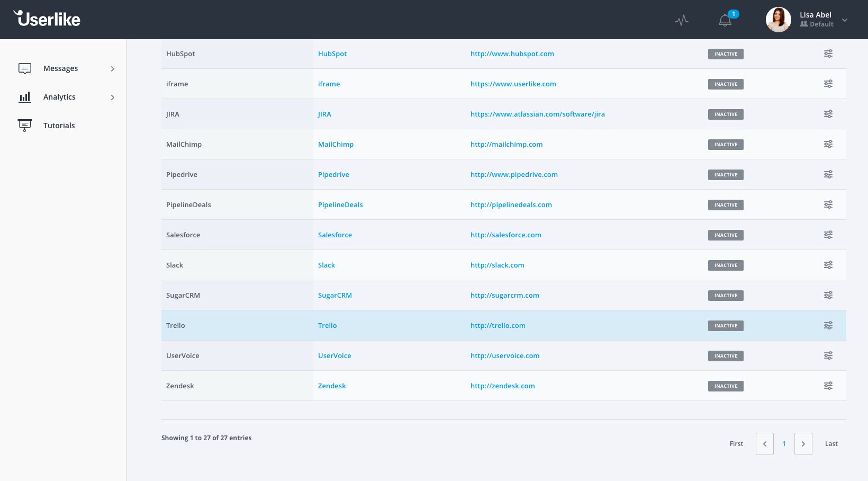Viewport: 868px width, 481px height.
Task: Open settings sliders icon for Zendesk row
Action: (828, 386)
